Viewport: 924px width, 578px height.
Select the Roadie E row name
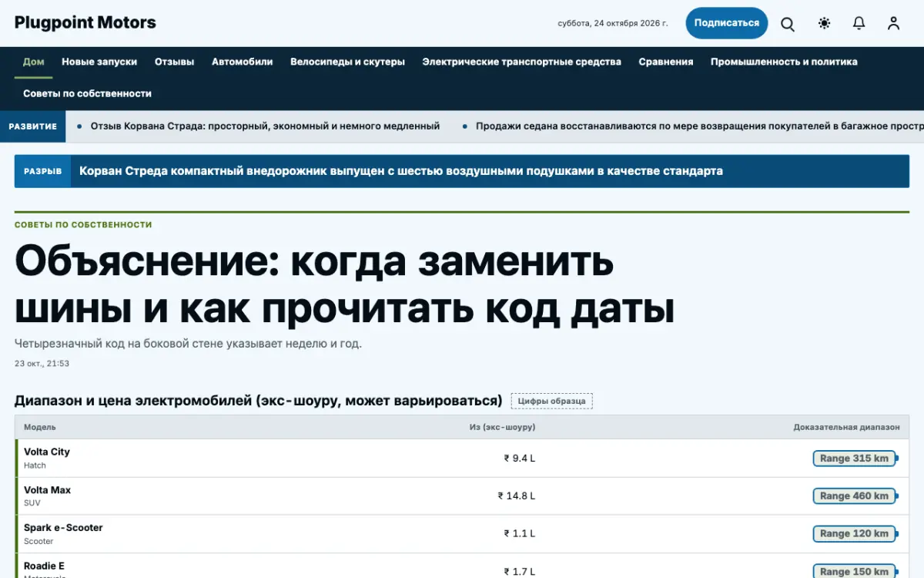pos(44,566)
